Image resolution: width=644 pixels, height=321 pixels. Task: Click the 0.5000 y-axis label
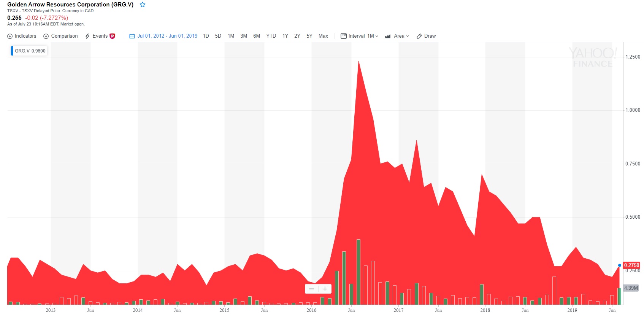(x=633, y=217)
